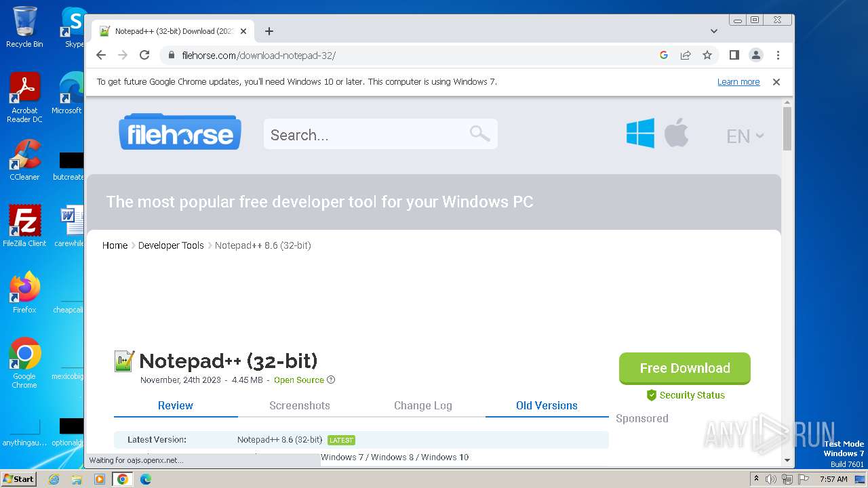This screenshot has width=868, height=488.
Task: Switch to Mac software via Apple logo
Action: (x=676, y=132)
